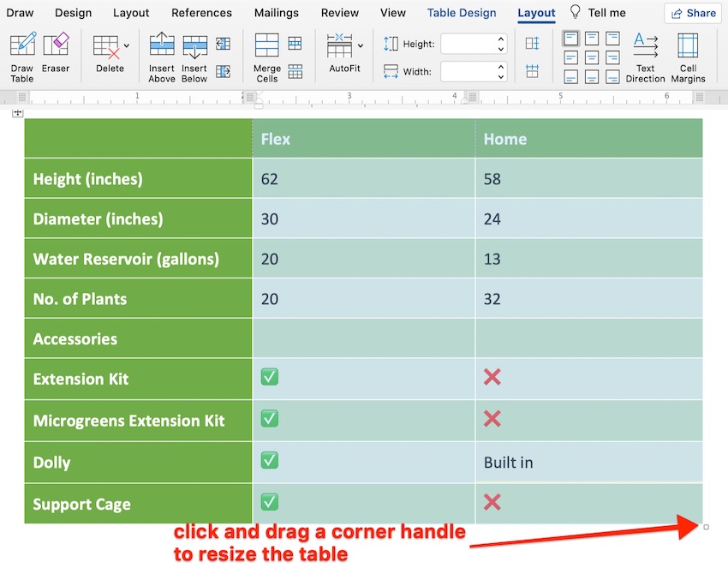Split the selected cells
The height and width of the screenshot is (586, 728).
[296, 43]
